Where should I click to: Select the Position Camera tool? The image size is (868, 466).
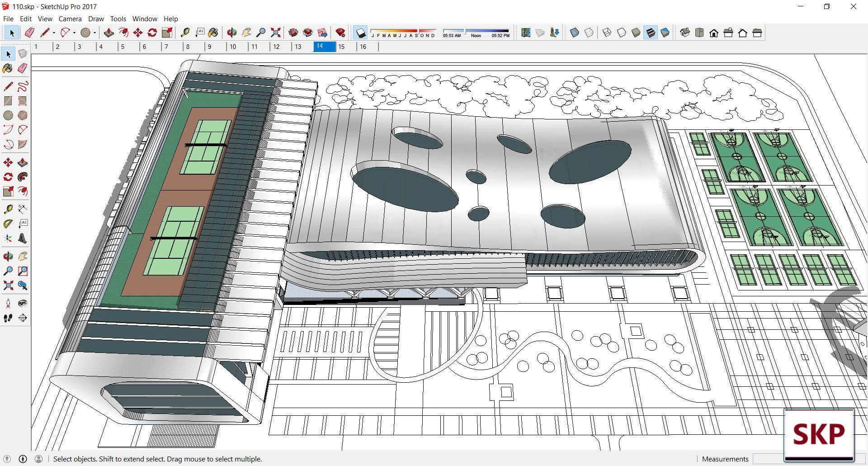[8, 304]
